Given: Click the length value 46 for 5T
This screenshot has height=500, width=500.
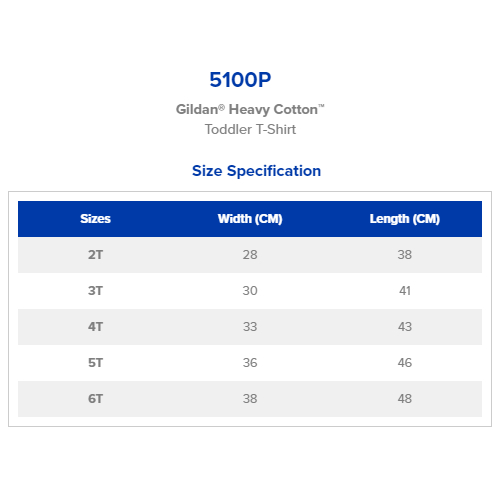Looking at the screenshot, I should click(405, 363).
